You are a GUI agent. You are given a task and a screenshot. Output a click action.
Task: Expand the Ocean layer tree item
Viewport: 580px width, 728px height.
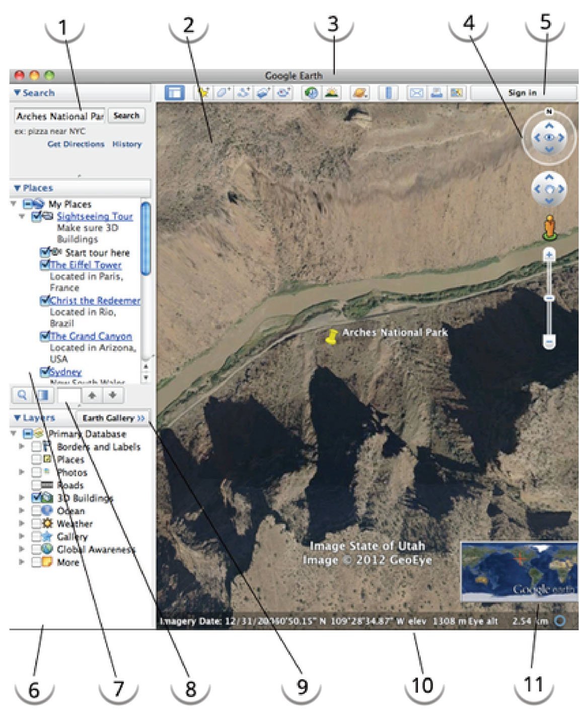click(22, 511)
